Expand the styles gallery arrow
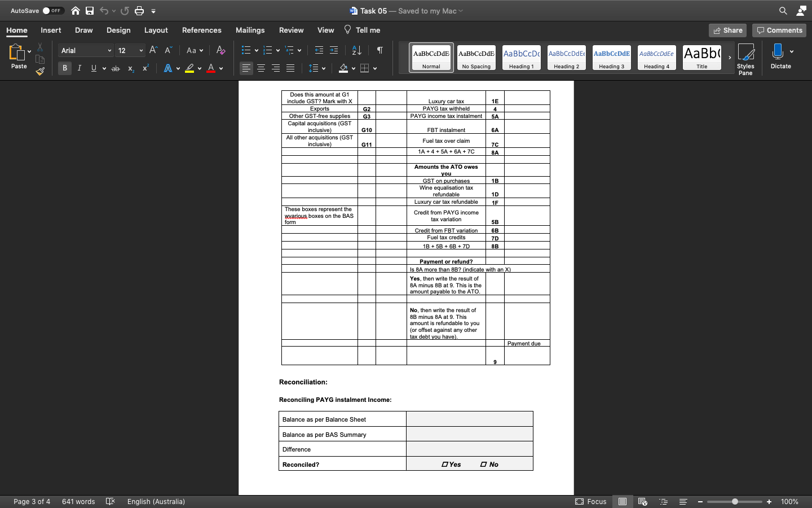 tap(730, 58)
